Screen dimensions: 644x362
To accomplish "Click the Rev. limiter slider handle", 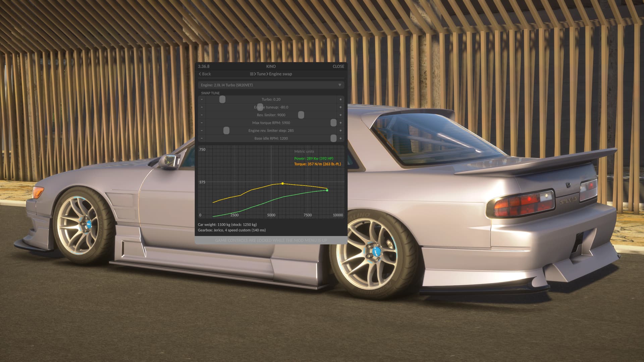I will [301, 115].
